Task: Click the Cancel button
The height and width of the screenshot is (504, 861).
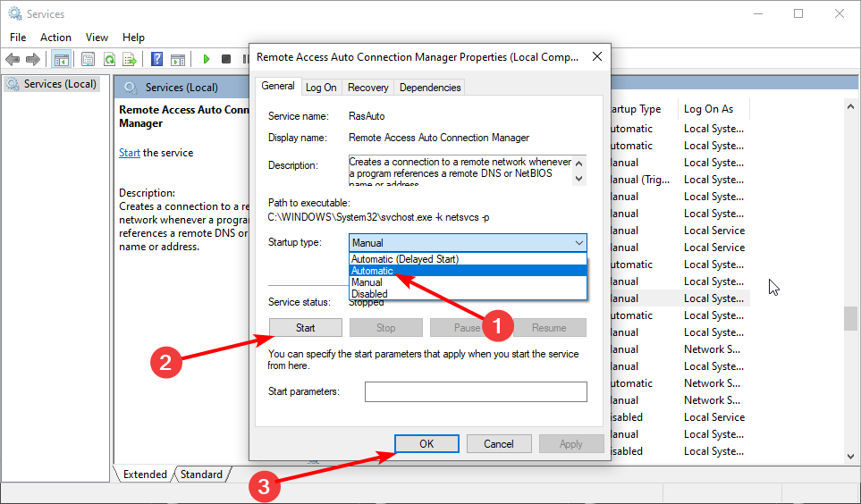Action: (x=499, y=443)
